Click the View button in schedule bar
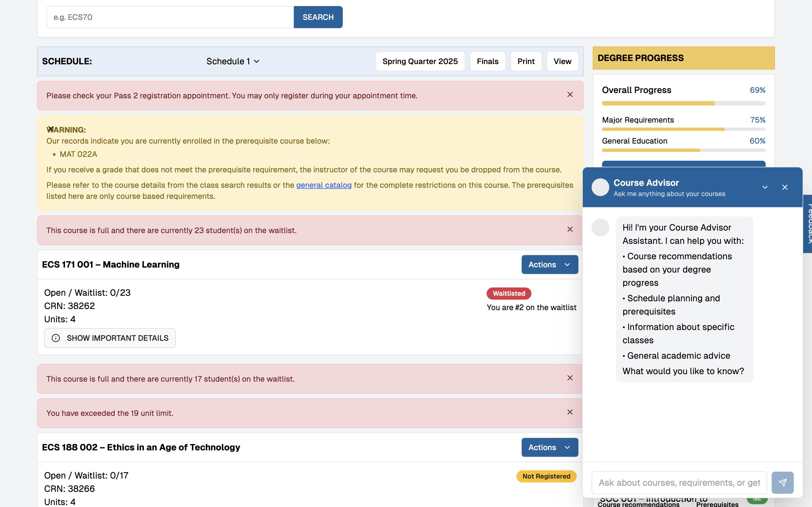Screen dimensions: 812x507 tap(562, 61)
